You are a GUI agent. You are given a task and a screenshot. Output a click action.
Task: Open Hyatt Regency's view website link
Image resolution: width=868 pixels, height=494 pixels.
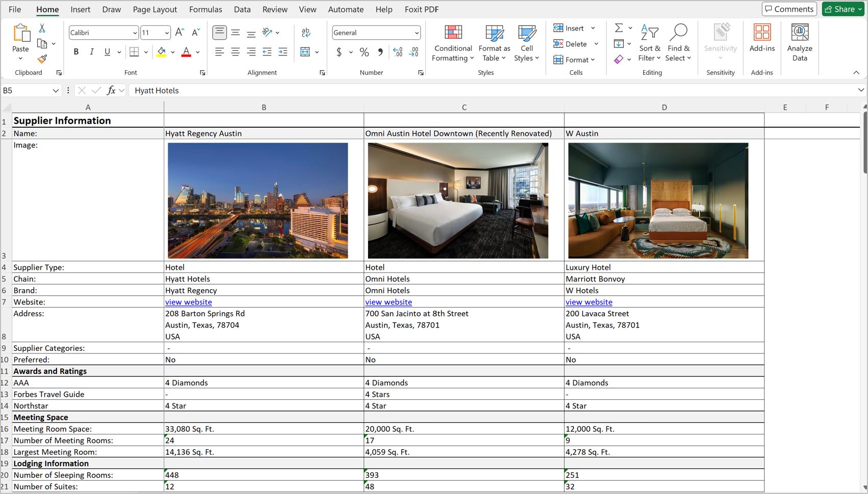pyautogui.click(x=189, y=302)
